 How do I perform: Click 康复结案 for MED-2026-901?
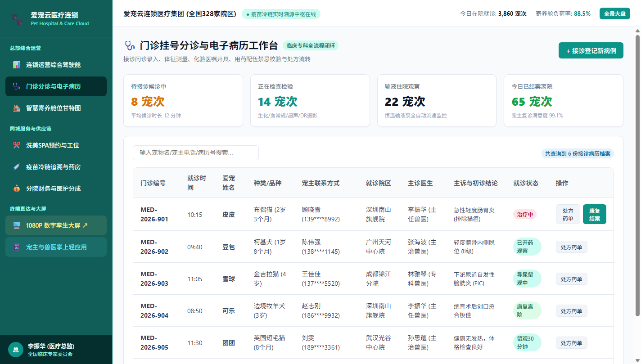coord(595,214)
